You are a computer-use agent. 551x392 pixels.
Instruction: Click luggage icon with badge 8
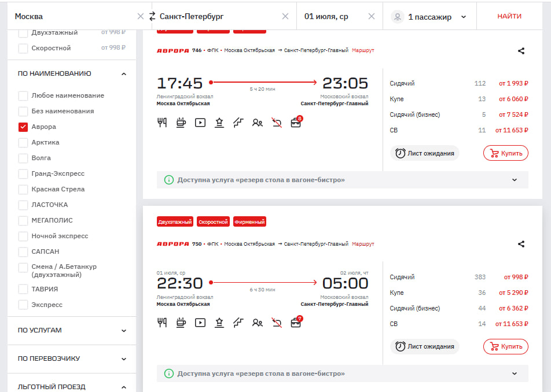click(x=296, y=122)
